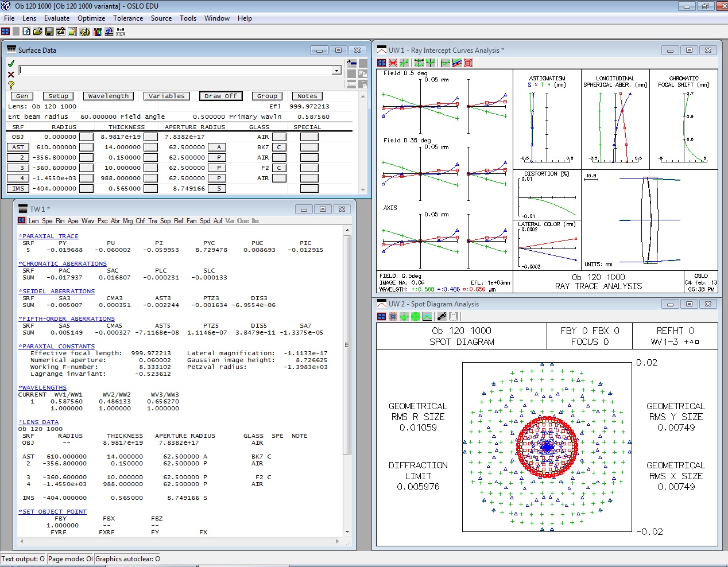Click the yellow question mark help icon
Screen dimensions: 728x567
click(x=11, y=85)
